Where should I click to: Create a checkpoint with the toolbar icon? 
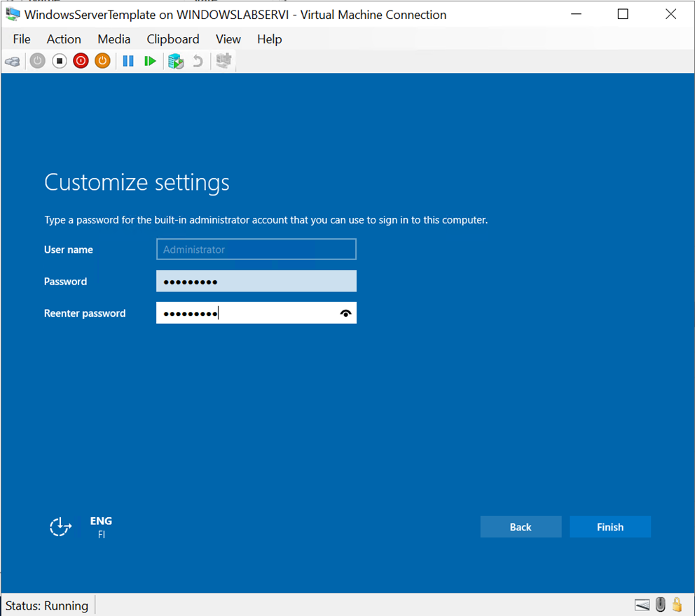(x=176, y=62)
